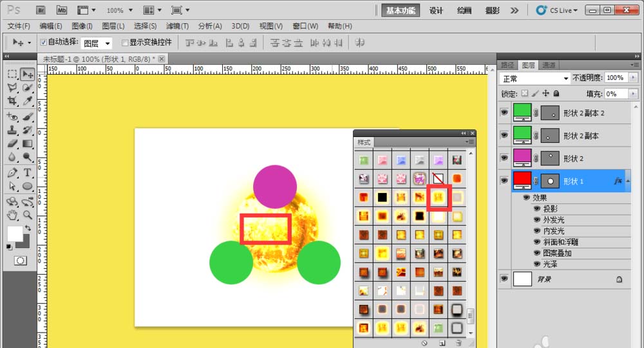The width and height of the screenshot is (644, 348).
Task: Pick the Eyedropper tool
Action: click(28, 102)
